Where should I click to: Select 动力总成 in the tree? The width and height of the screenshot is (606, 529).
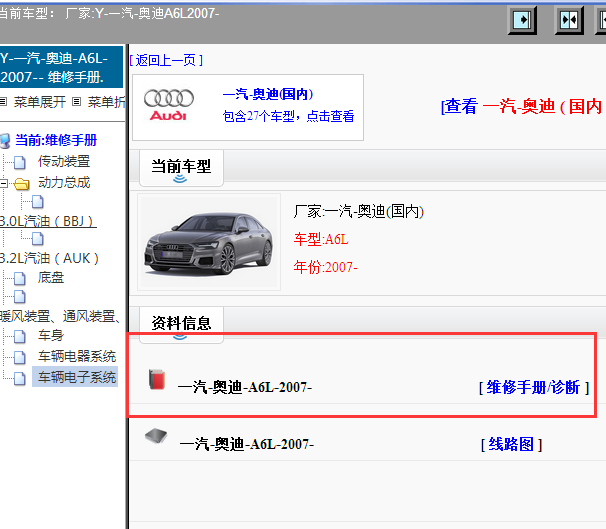click(x=64, y=182)
